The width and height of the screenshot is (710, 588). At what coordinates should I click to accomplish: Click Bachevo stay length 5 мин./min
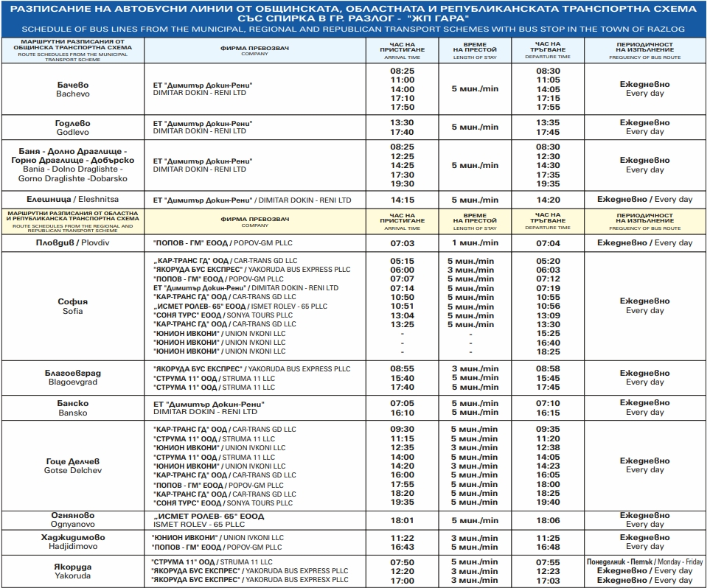tap(475, 88)
